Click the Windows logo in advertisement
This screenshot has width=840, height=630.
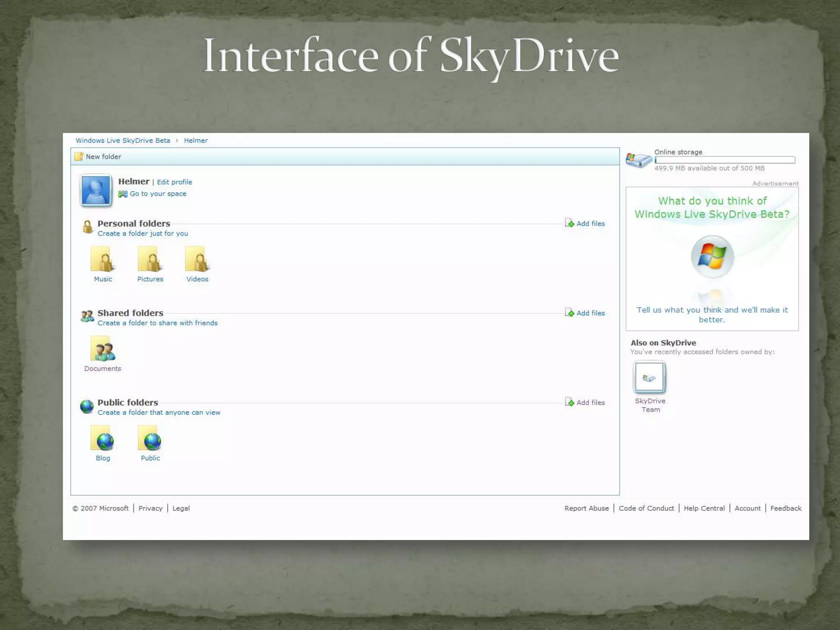pyautogui.click(x=712, y=256)
